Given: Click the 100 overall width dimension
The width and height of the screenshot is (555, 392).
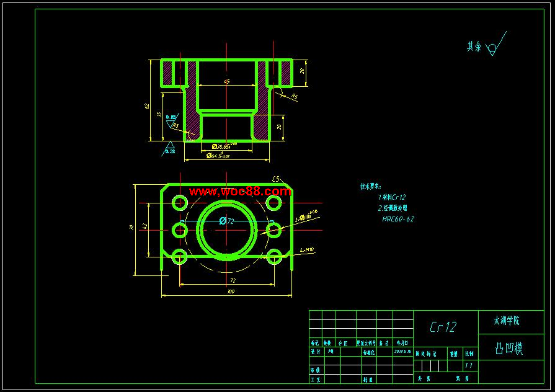Looking at the screenshot, I should pos(231,292).
